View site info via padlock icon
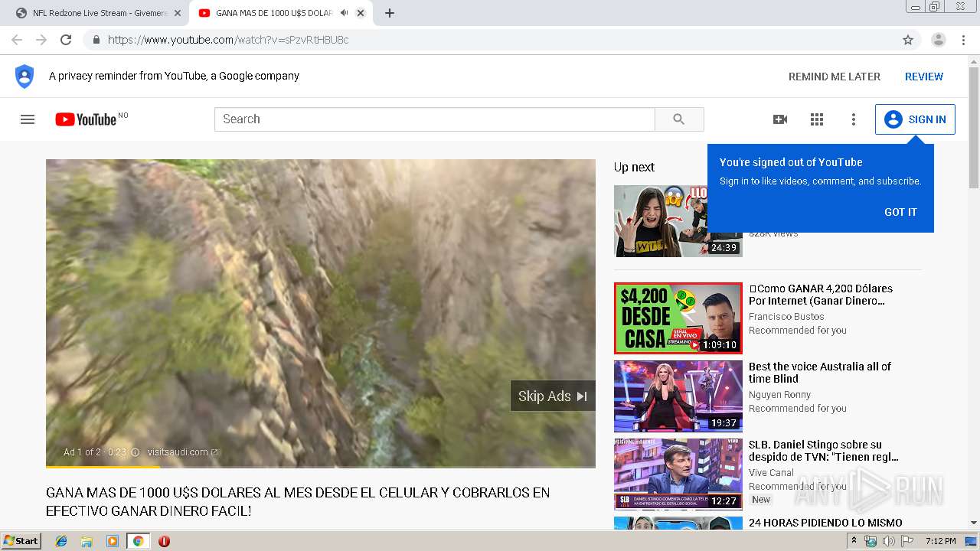 pos(96,40)
